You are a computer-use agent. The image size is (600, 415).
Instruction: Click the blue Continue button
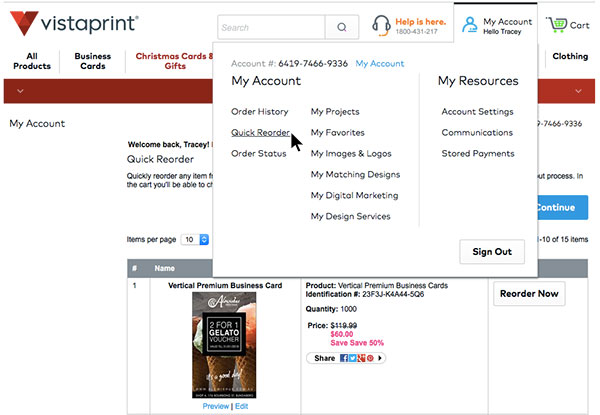click(x=562, y=207)
